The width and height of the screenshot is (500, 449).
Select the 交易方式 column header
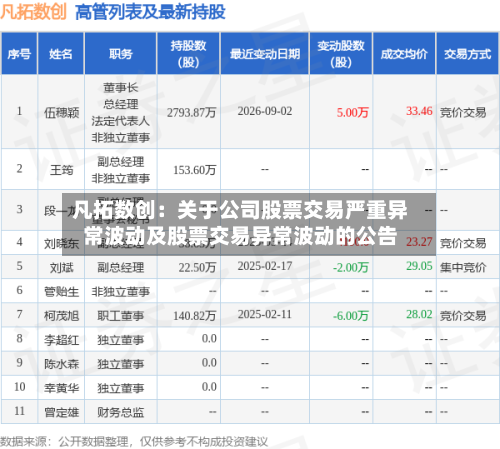tap(468, 53)
